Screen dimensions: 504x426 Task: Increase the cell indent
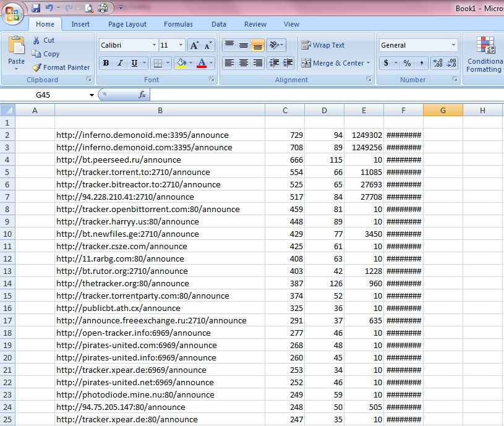288,63
